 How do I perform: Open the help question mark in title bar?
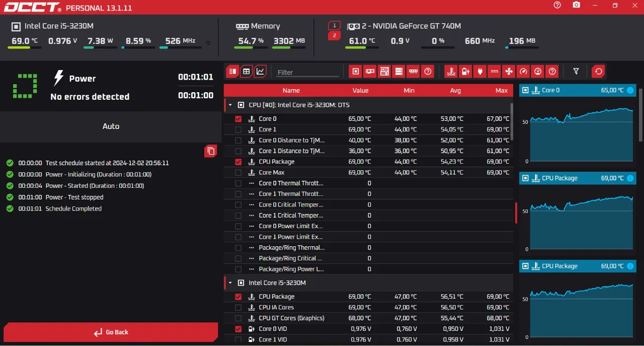557,5
